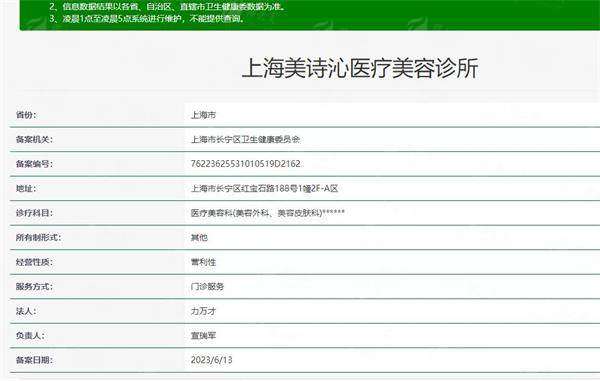Click notice line 2 about 信息数据结果
The width and height of the screenshot is (600, 381).
[x=168, y=7]
